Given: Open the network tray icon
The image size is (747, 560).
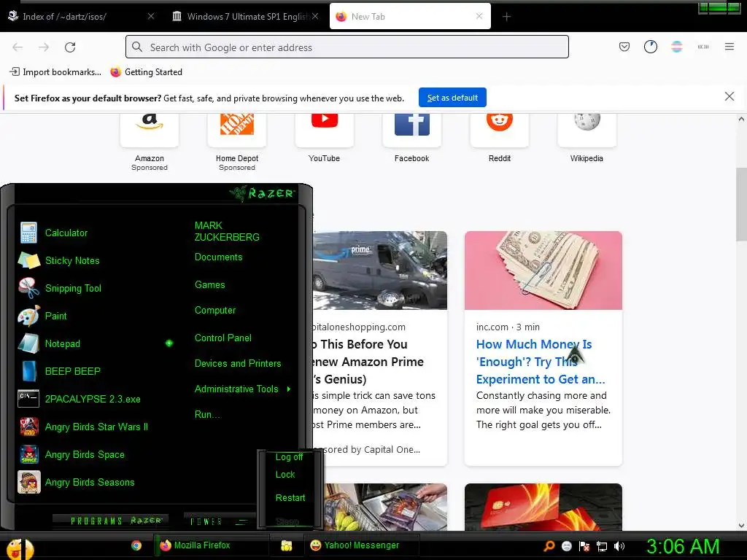Looking at the screenshot, I should (x=602, y=545).
